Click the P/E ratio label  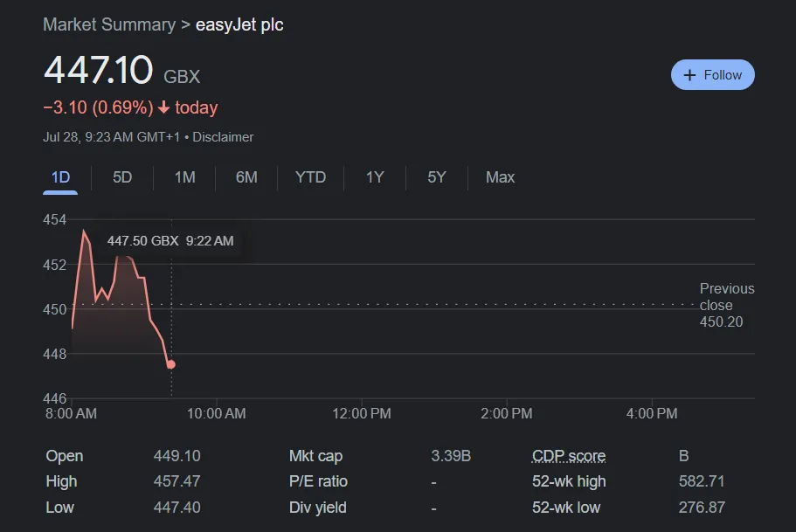pos(318,481)
